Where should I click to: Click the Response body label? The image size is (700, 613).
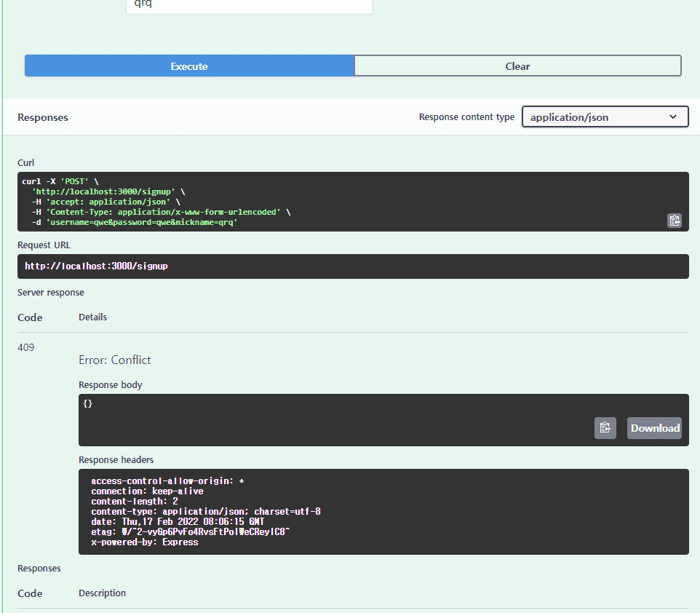tap(110, 384)
